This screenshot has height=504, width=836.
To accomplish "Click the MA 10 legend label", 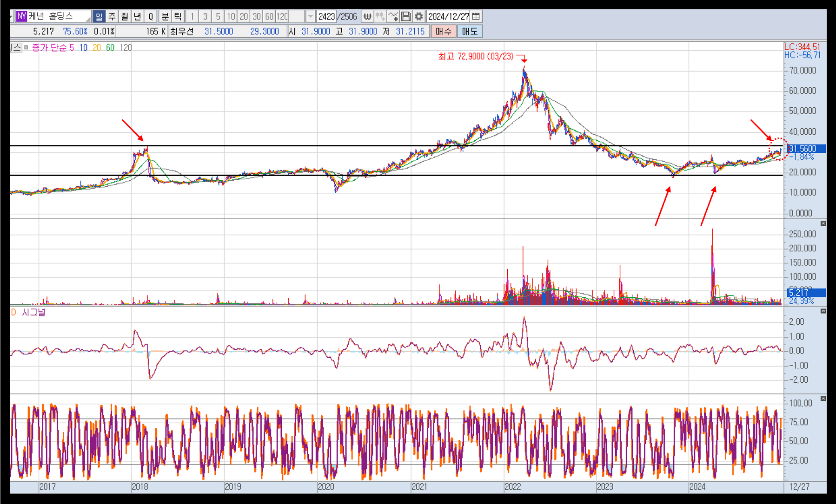I will tap(83, 47).
